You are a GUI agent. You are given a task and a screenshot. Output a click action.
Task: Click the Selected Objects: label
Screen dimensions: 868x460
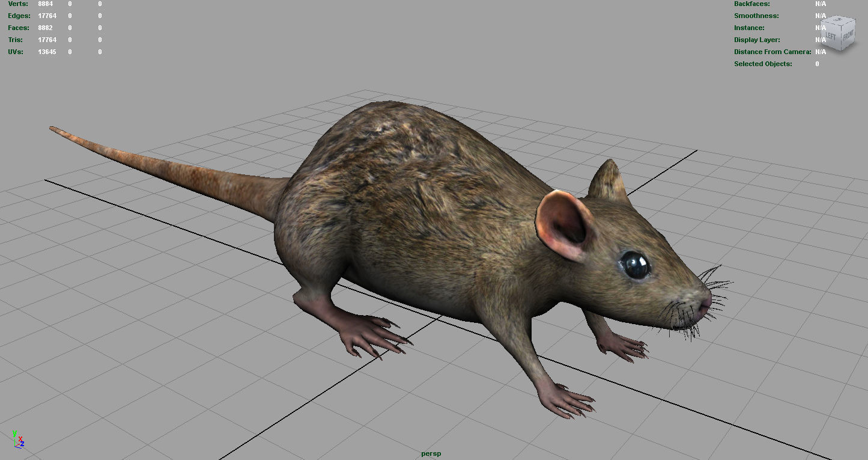pyautogui.click(x=763, y=64)
